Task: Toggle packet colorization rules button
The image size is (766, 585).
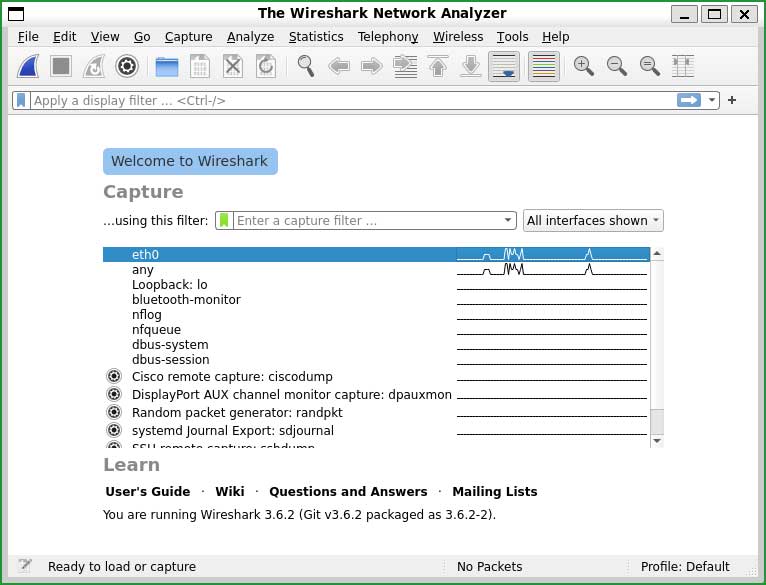Action: coord(544,66)
